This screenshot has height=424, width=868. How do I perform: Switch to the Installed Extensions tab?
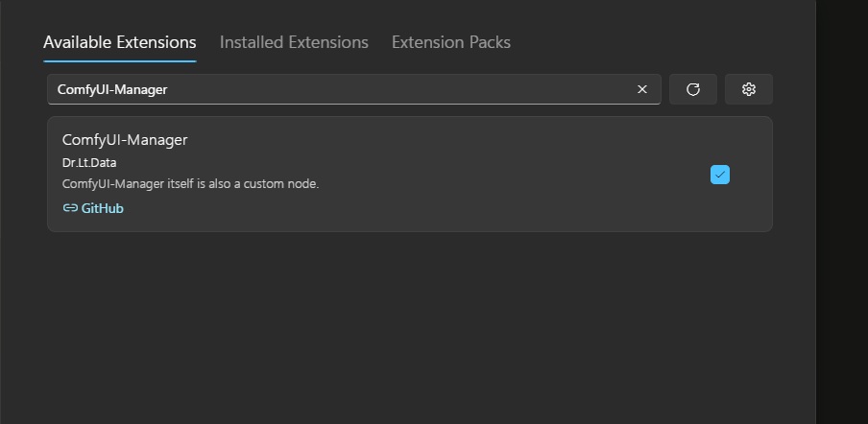pyautogui.click(x=294, y=42)
